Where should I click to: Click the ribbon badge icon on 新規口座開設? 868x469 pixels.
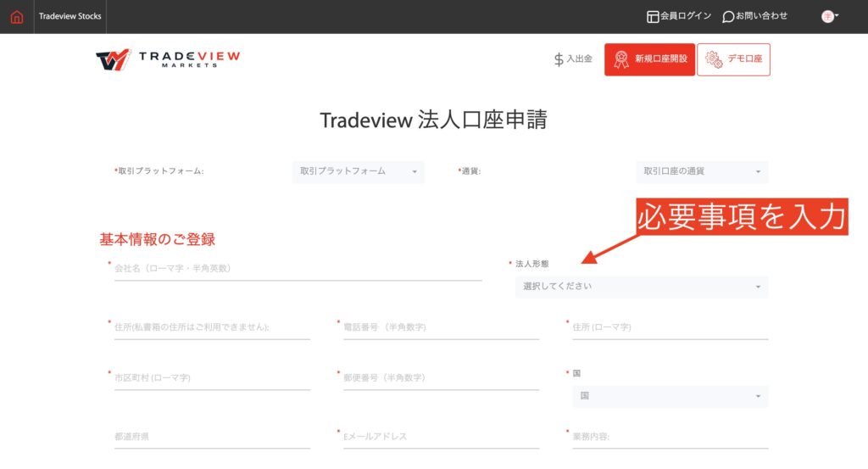click(621, 59)
